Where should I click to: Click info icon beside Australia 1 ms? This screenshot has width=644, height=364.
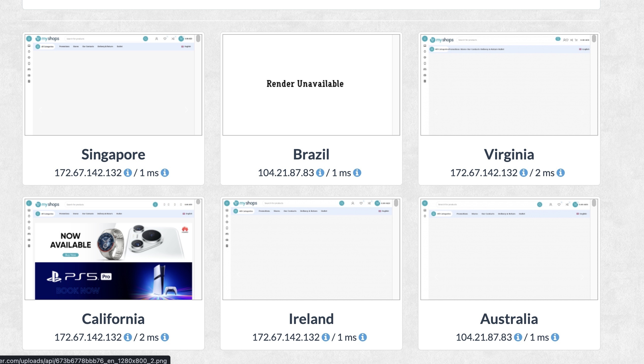click(555, 337)
